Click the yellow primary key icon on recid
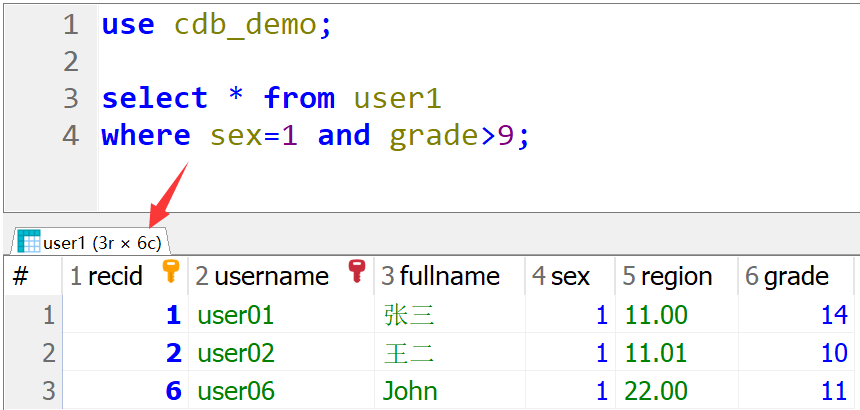860x410 pixels. [170, 272]
